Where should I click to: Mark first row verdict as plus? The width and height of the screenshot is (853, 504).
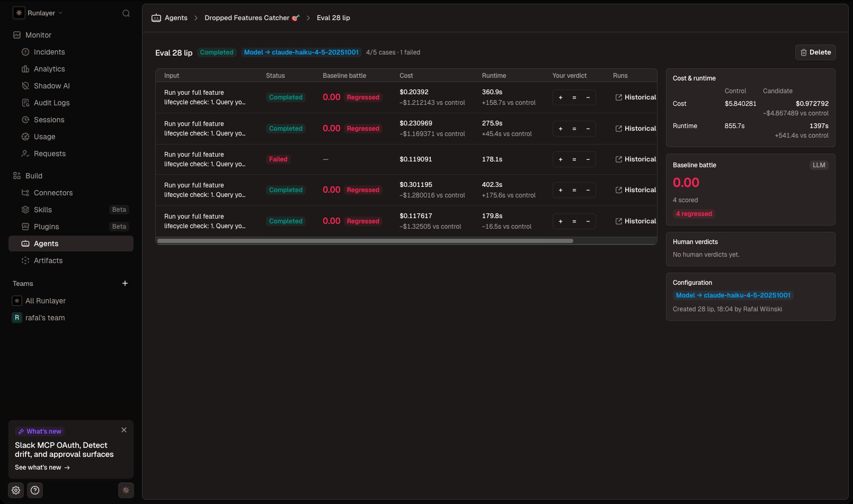(x=561, y=97)
